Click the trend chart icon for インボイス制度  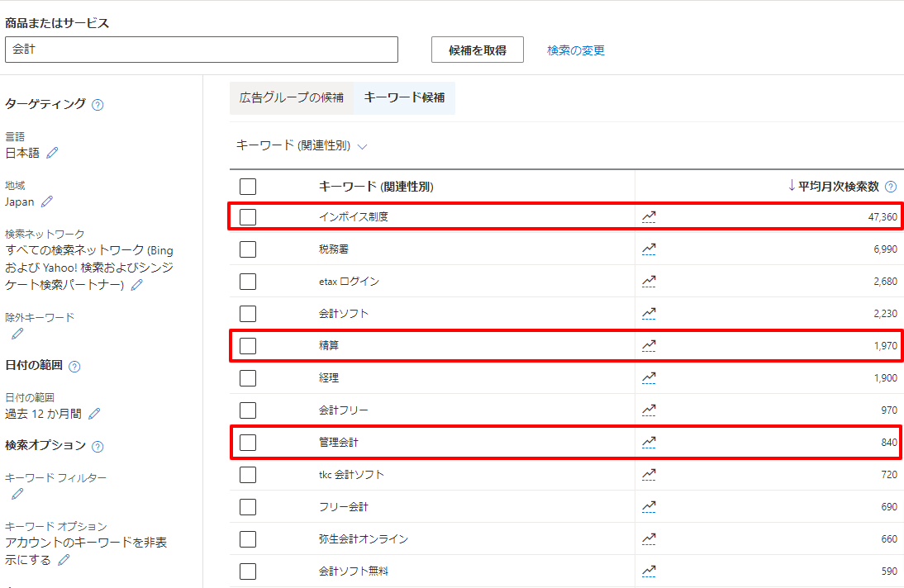click(x=649, y=217)
